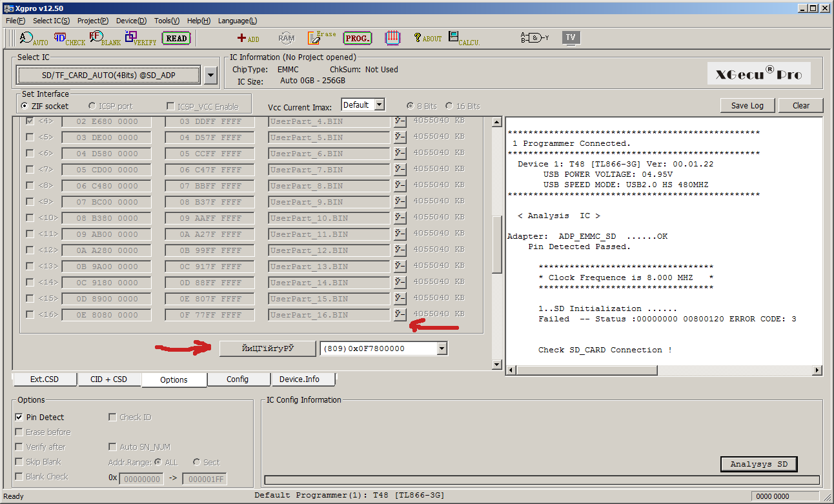The width and height of the screenshot is (834, 504).
Task: Open the Vcc Current Imax dropdown
Action: pos(380,104)
